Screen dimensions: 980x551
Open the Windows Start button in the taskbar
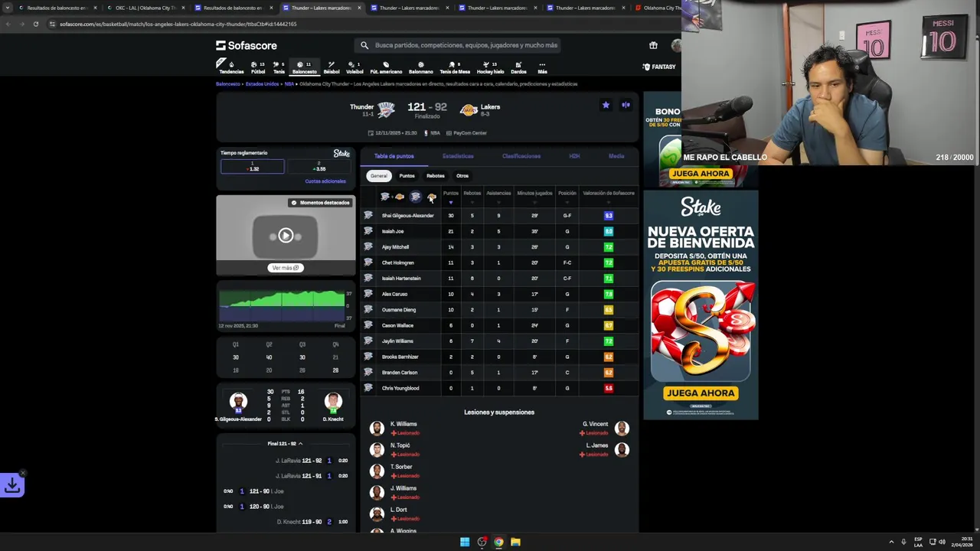coord(465,542)
